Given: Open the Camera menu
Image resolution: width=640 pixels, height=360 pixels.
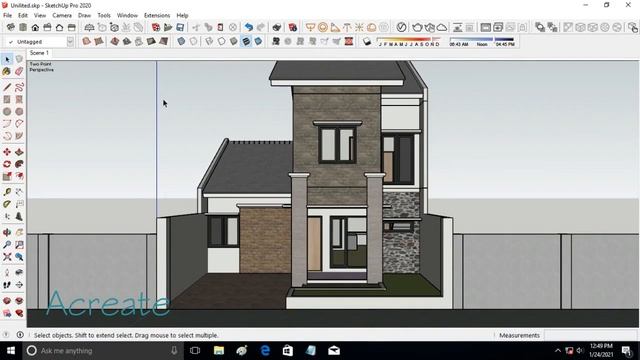Looking at the screenshot, I should pyautogui.click(x=62, y=16).
